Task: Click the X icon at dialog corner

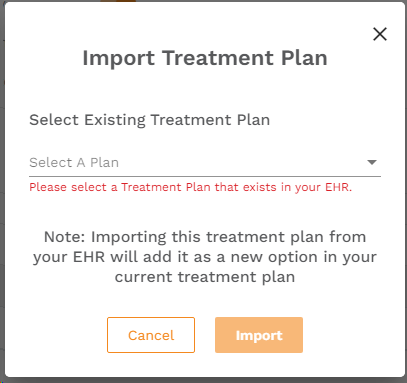Action: [380, 34]
